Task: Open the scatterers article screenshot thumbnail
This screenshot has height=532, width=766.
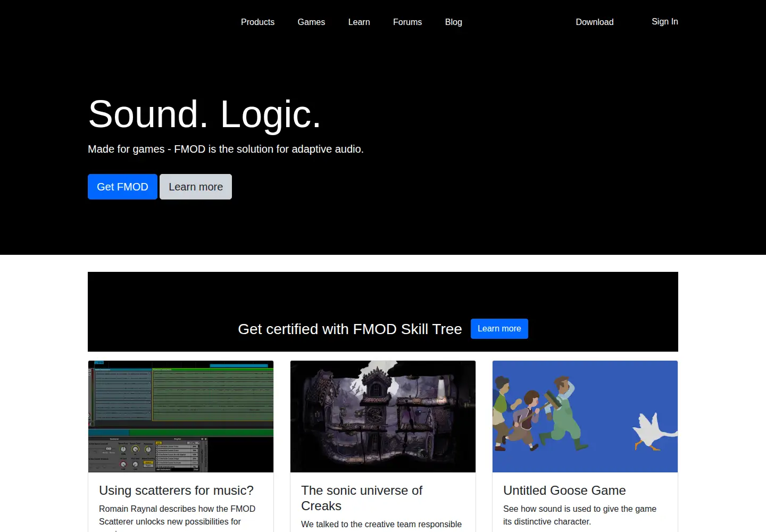Action: click(181, 417)
